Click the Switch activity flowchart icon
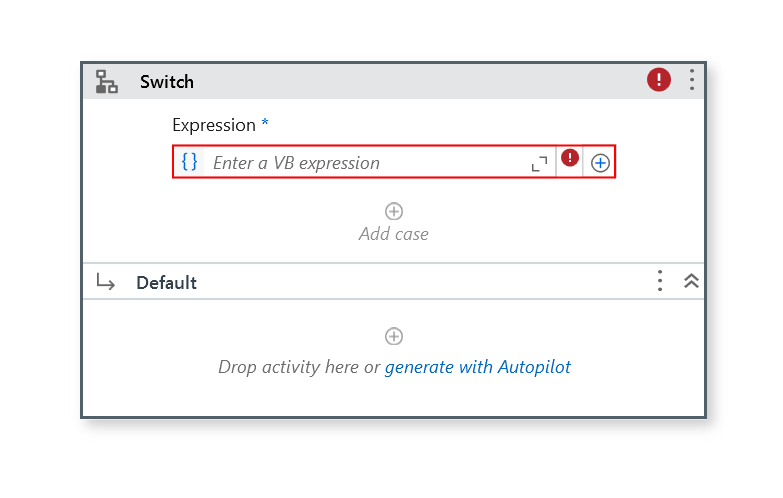783x498 pixels. point(106,81)
